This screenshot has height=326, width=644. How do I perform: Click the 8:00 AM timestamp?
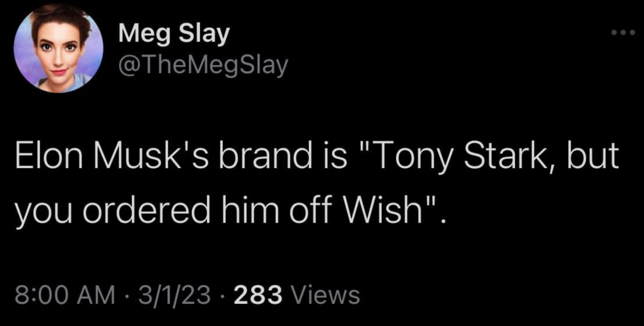point(65,295)
